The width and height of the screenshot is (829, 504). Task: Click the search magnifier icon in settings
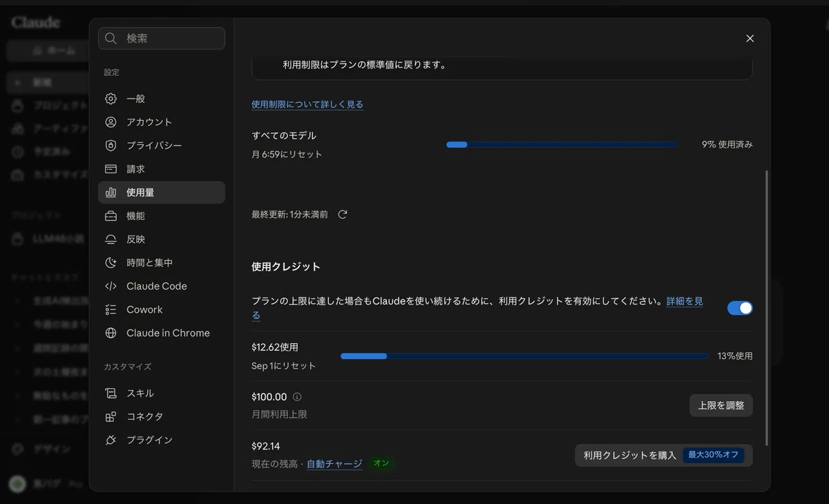pyautogui.click(x=111, y=39)
